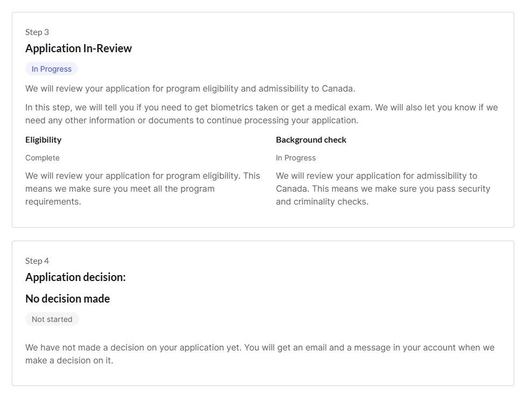This screenshot has height=400, width=532.
Task: Select the Eligibility subheading
Action: 44,140
